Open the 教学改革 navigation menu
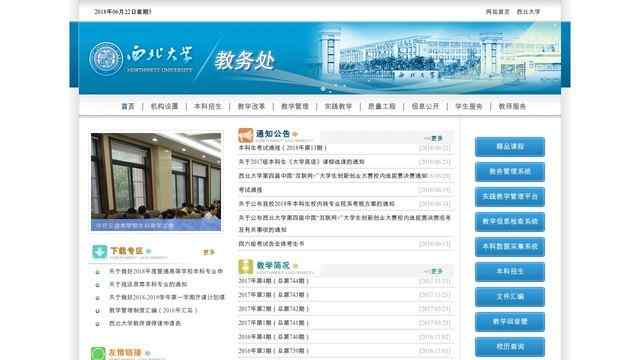Screen dimensions: 640x360 (x=251, y=107)
